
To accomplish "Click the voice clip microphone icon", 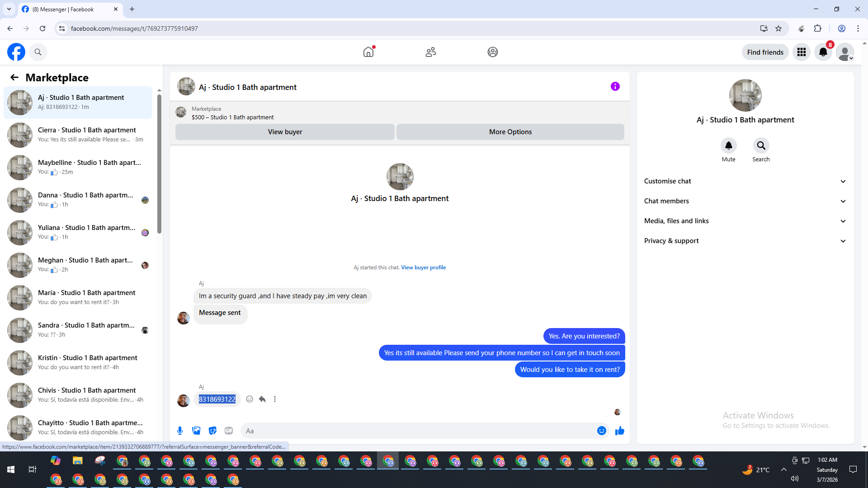I will coord(180,431).
